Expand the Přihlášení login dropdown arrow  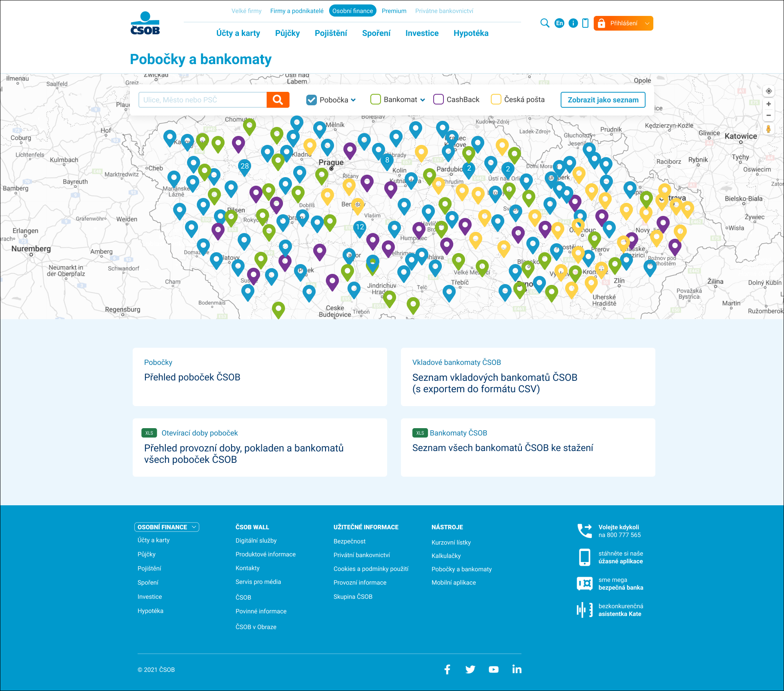click(x=647, y=24)
